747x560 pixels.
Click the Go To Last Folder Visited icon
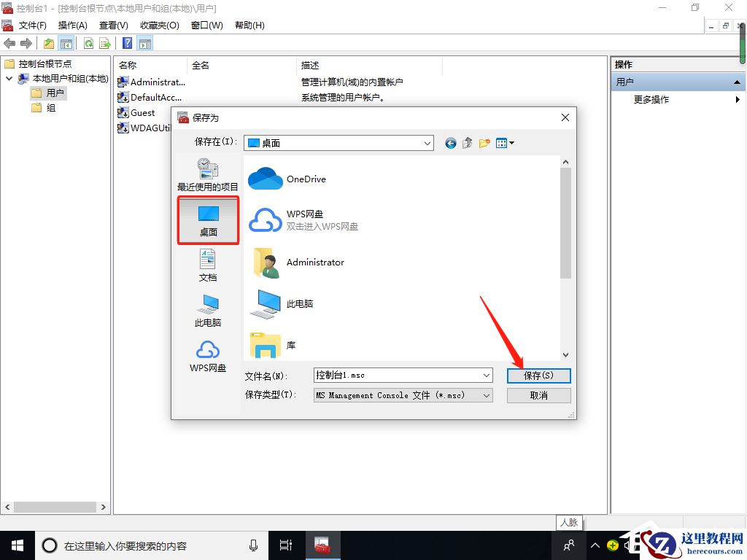pyautogui.click(x=450, y=143)
